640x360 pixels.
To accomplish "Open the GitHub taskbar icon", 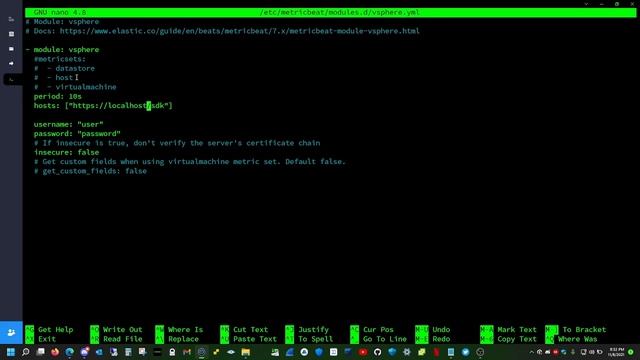I will click(378, 352).
